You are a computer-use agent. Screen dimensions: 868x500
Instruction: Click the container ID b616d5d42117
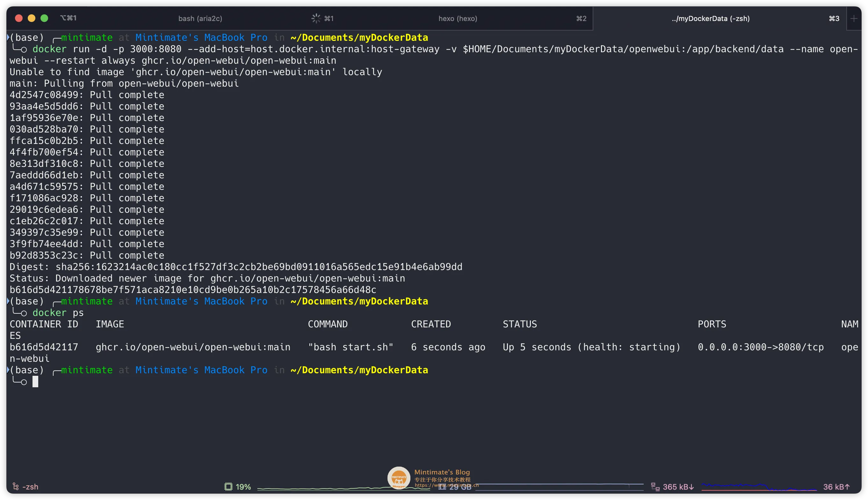44,347
